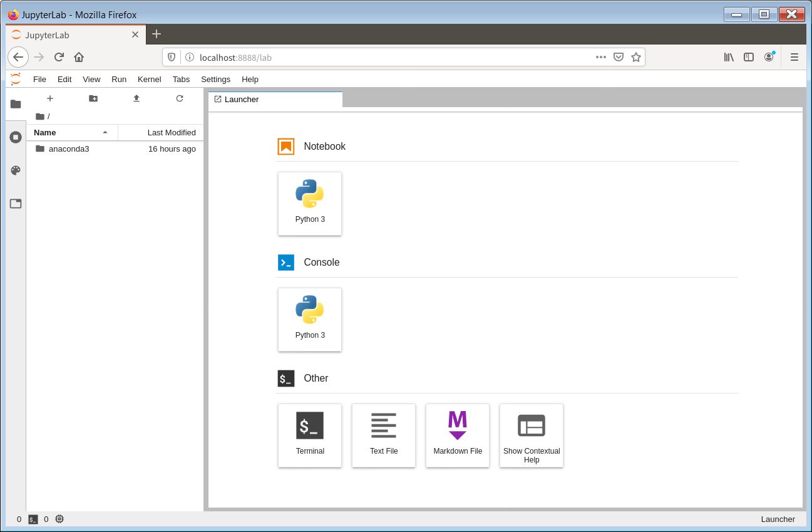The image size is (812, 532).
Task: Open the Settings menu
Action: (215, 80)
